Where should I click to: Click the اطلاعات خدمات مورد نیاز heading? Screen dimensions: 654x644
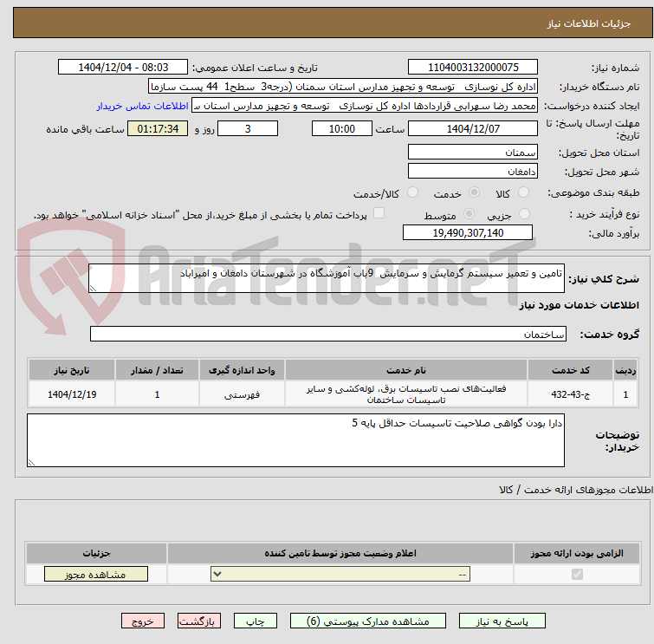click(579, 305)
